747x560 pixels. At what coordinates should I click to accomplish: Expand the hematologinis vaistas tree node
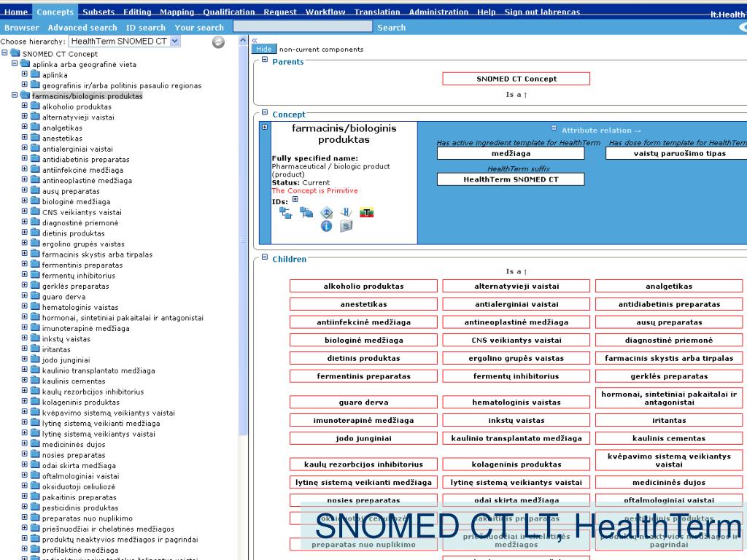24,306
